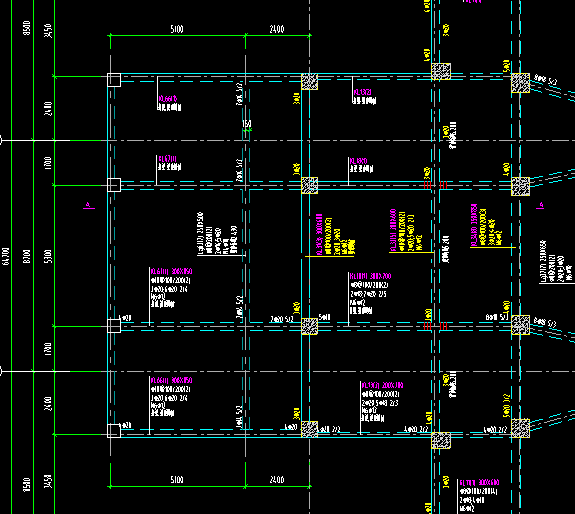Click the "2Φ20 5/2" rebar label on the beam
This screenshot has width=575, height=514.
coord(282,319)
